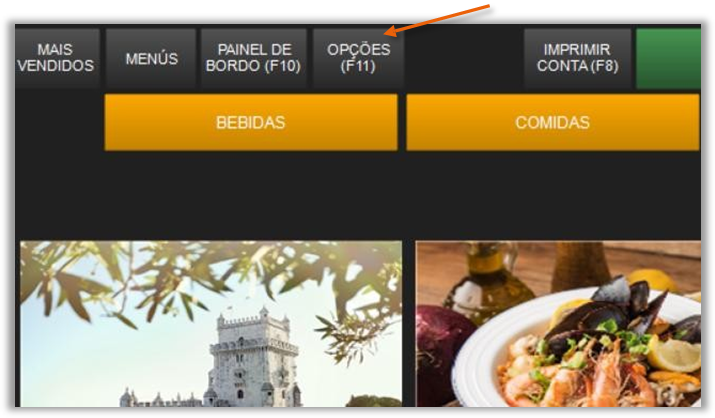Screen dimensions: 715x418
Task: Open the Belém Tower image tile
Action: [x=211, y=324]
